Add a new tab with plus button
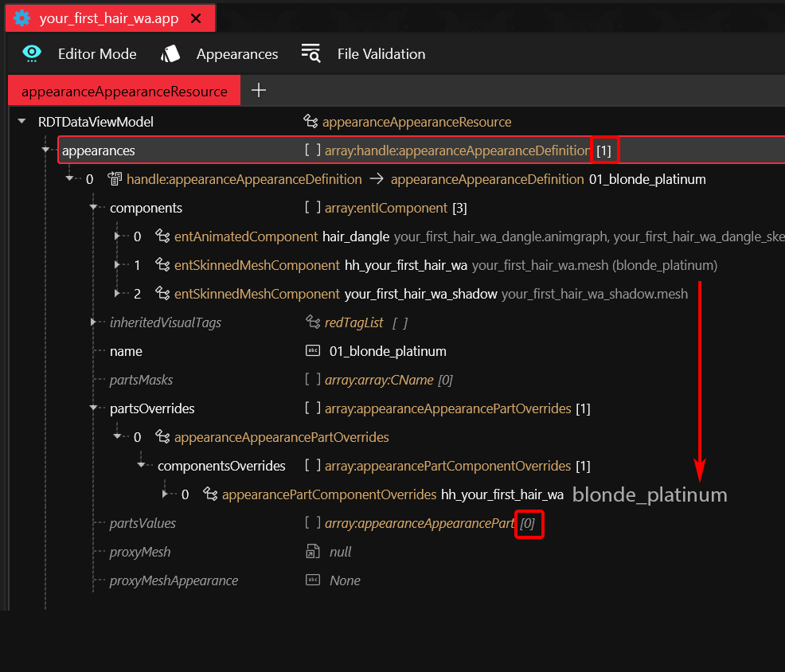The width and height of the screenshot is (785, 672). click(258, 91)
